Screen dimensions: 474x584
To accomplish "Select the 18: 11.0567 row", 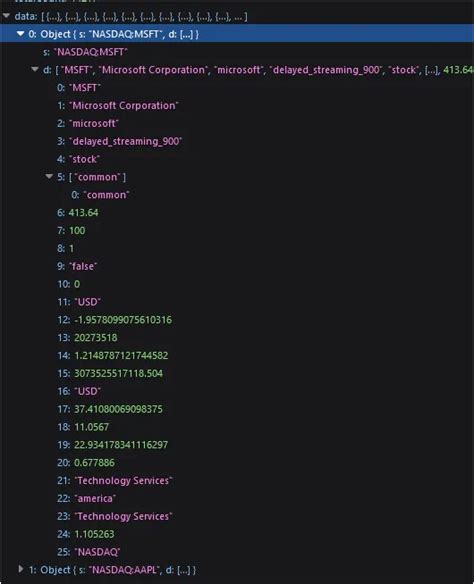I will click(83, 427).
